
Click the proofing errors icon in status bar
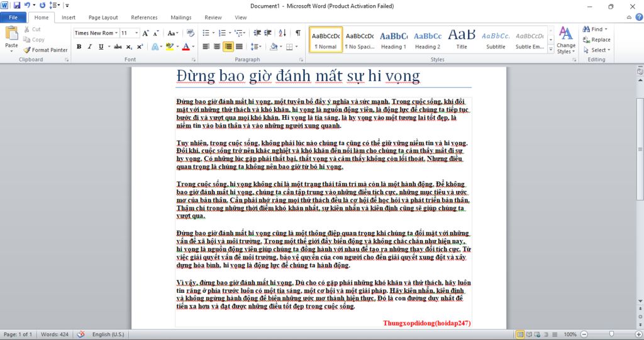point(81,334)
